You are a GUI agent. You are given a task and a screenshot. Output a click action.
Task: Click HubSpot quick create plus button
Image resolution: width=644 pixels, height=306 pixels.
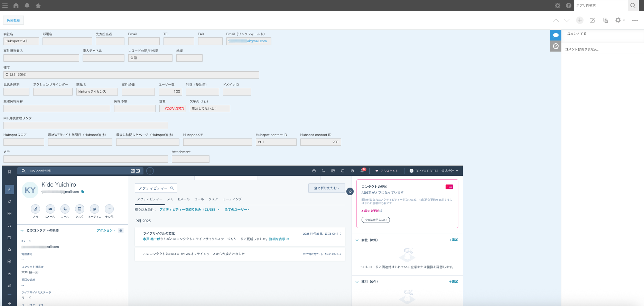click(x=150, y=171)
